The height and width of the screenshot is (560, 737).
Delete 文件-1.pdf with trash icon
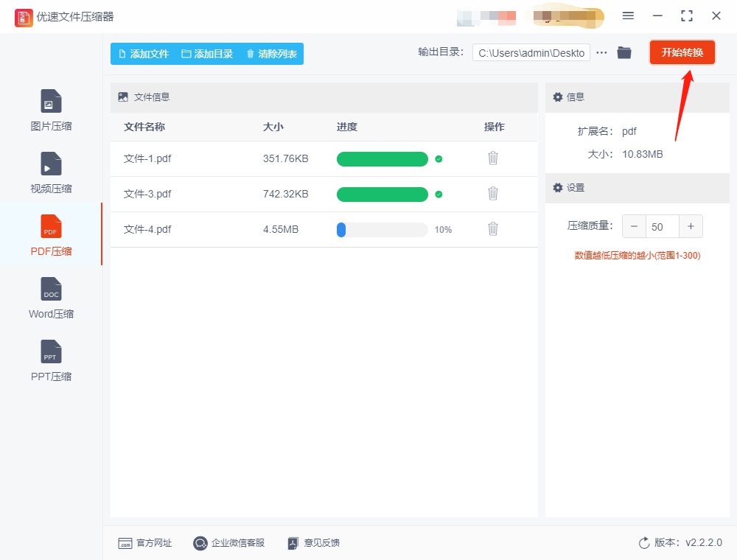click(x=492, y=158)
